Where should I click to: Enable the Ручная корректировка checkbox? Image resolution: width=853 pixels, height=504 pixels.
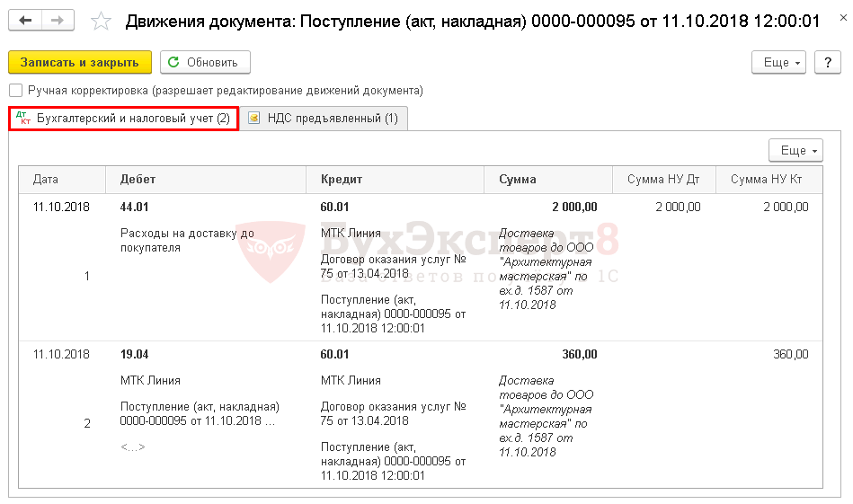[15, 91]
